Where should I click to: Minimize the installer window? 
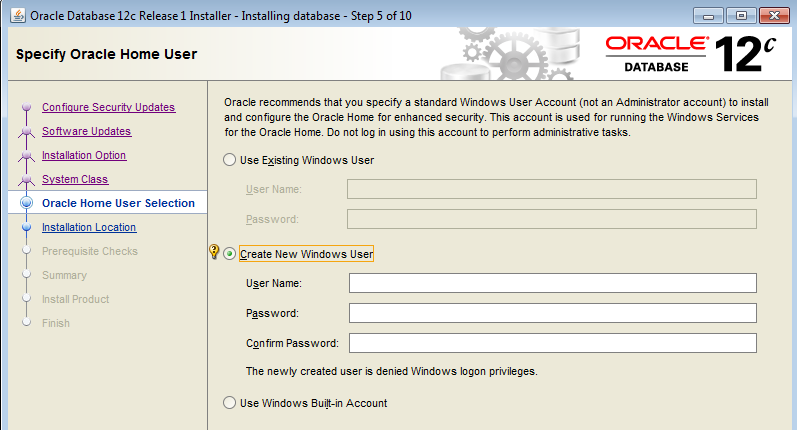click(708, 16)
